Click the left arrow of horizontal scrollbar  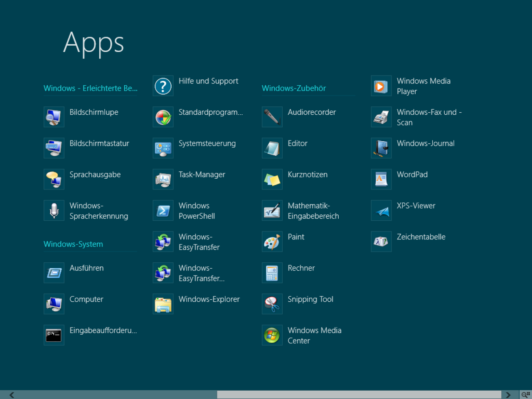[x=12, y=395]
